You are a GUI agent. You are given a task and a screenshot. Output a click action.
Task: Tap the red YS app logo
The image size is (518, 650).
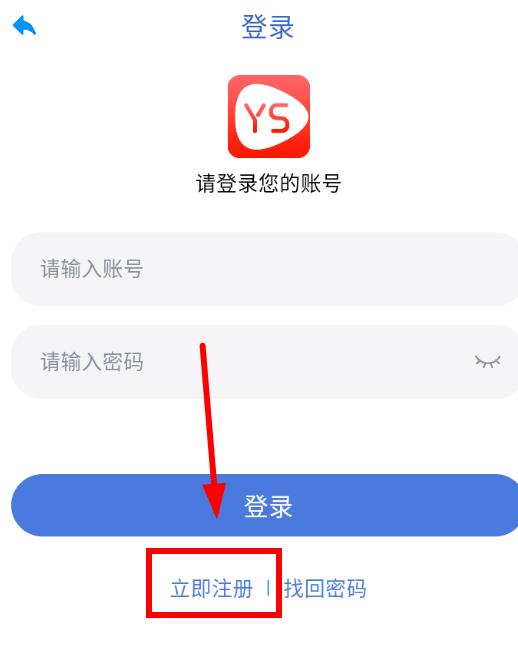point(269,116)
